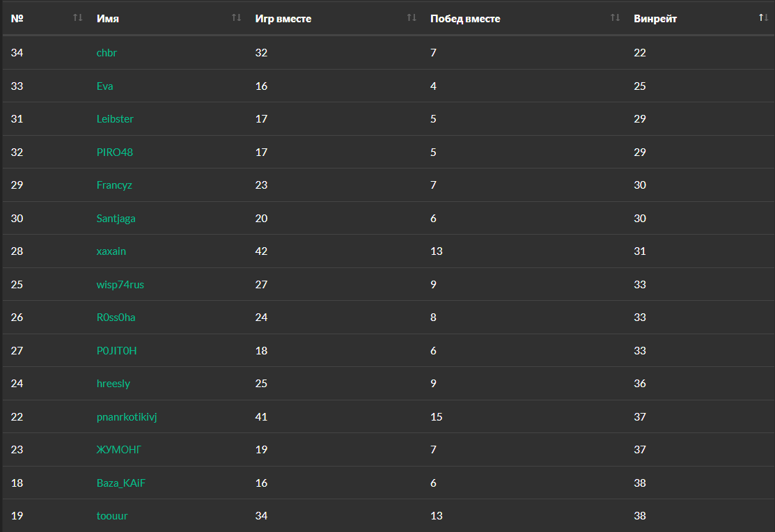Toggle Винрейт sort order arrows
Screen dimensions: 775x532
(x=763, y=18)
